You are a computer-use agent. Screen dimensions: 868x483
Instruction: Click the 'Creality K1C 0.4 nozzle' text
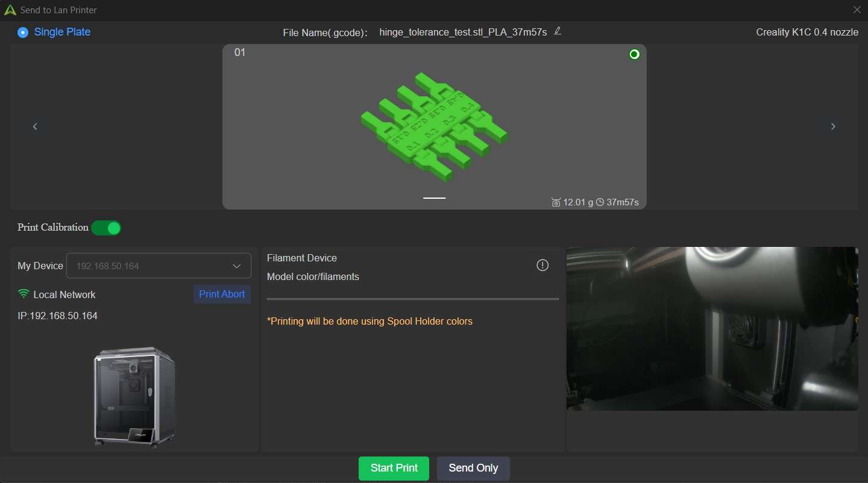pyautogui.click(x=807, y=33)
